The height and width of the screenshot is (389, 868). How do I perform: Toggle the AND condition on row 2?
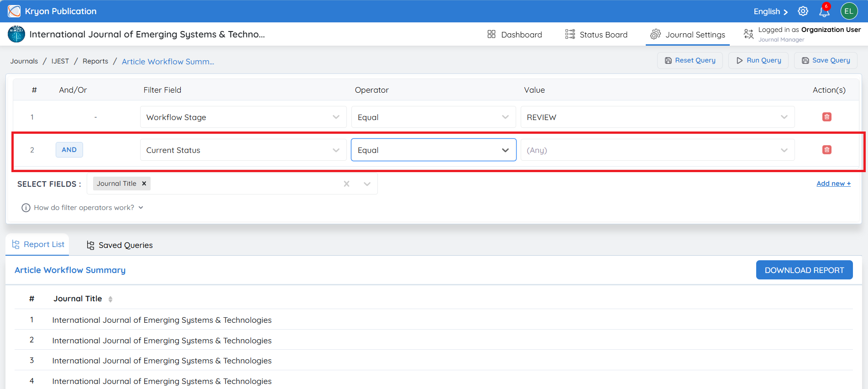(x=69, y=150)
